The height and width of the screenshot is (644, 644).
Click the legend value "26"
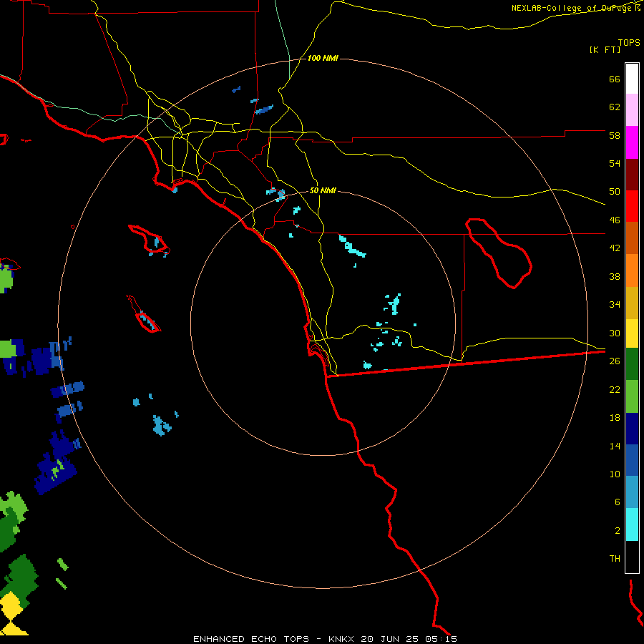click(x=615, y=361)
